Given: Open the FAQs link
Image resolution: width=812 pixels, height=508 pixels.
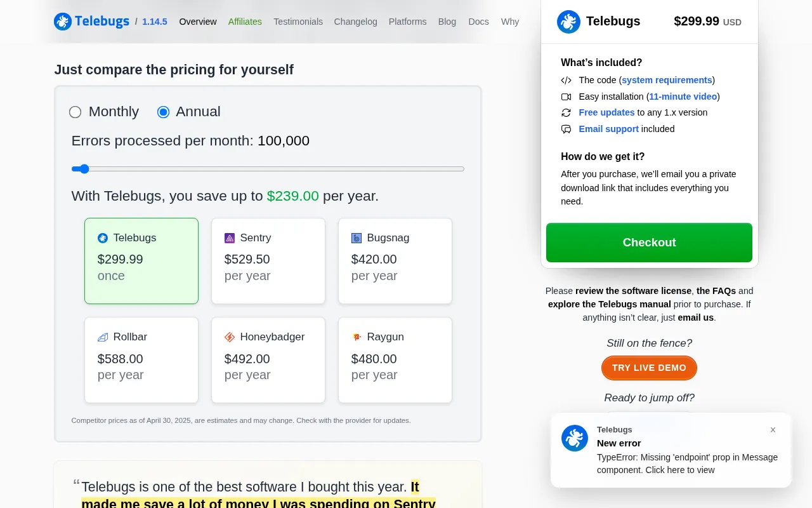Looking at the screenshot, I should [x=716, y=291].
